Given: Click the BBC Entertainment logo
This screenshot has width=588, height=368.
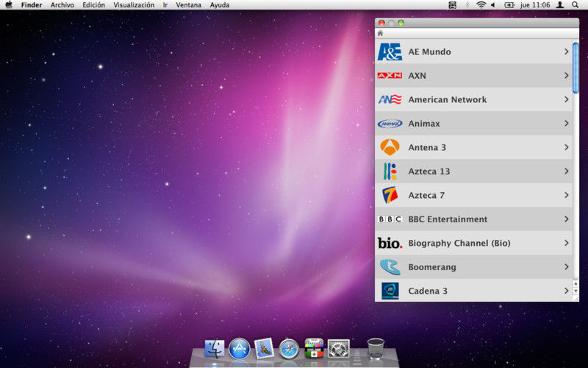Looking at the screenshot, I should coord(390,219).
